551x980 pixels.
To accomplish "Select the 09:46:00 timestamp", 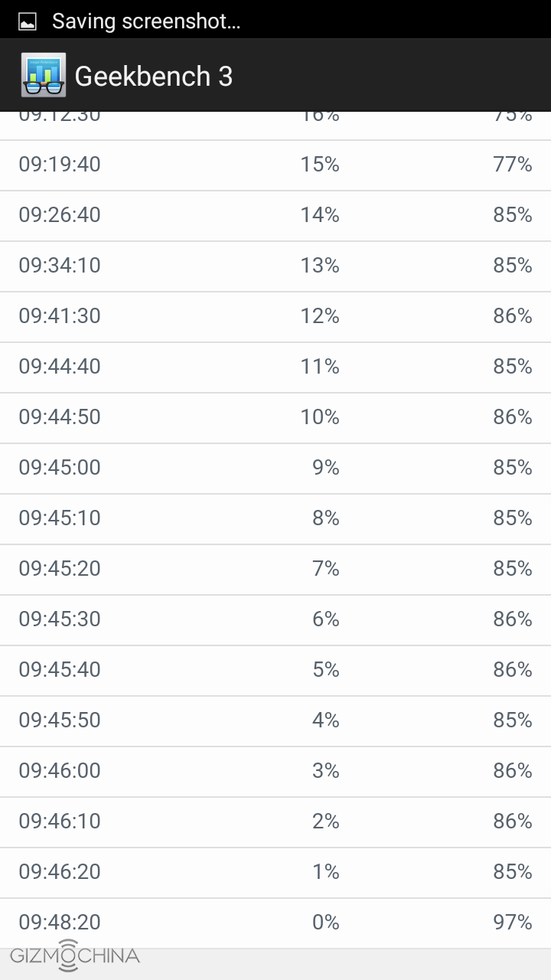I will coord(60,771).
